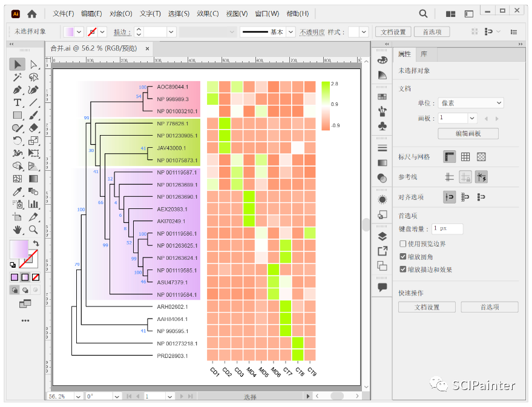Select the Direct Selection tool

[x=33, y=64]
